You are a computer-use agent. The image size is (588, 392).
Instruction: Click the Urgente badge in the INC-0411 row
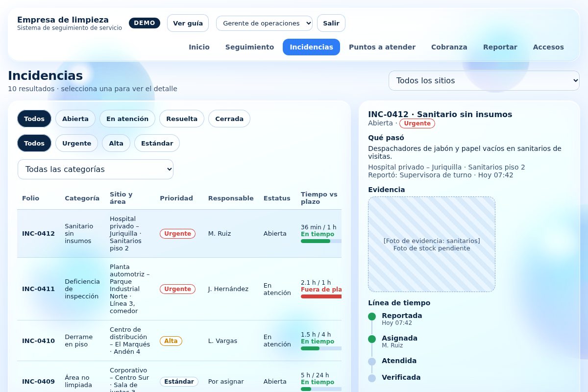point(177,289)
